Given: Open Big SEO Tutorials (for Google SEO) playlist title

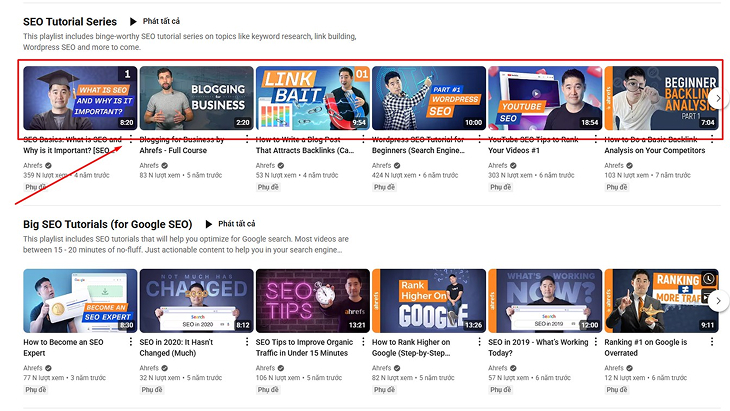Looking at the screenshot, I should (x=108, y=224).
